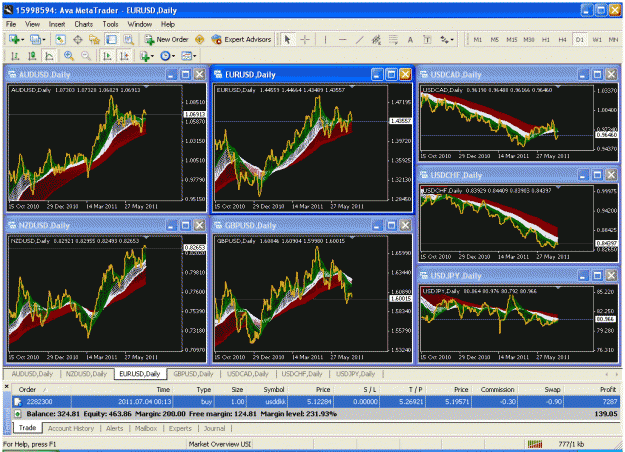Switch to the M1 timeframe
Screen dimensions: 625x452
pos(478,39)
